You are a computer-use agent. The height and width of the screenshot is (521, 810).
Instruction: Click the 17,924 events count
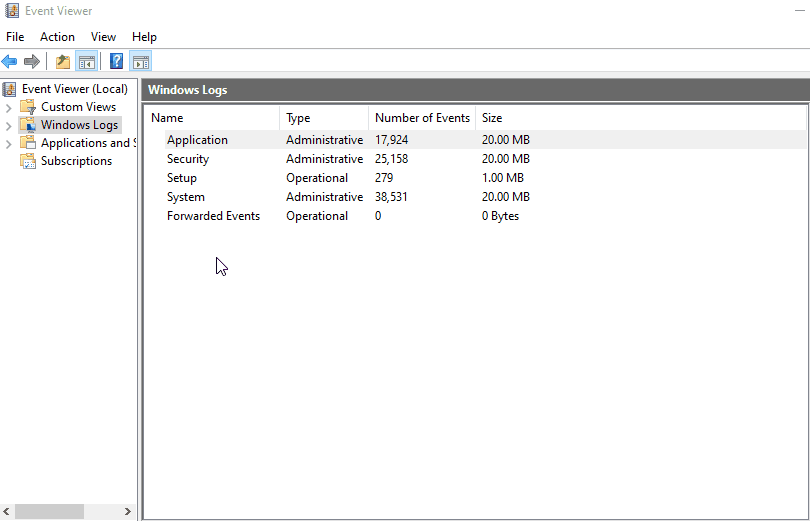click(x=391, y=140)
